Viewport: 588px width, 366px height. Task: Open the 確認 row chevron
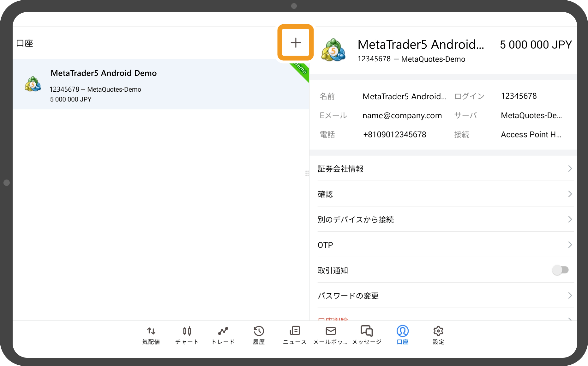coord(570,194)
